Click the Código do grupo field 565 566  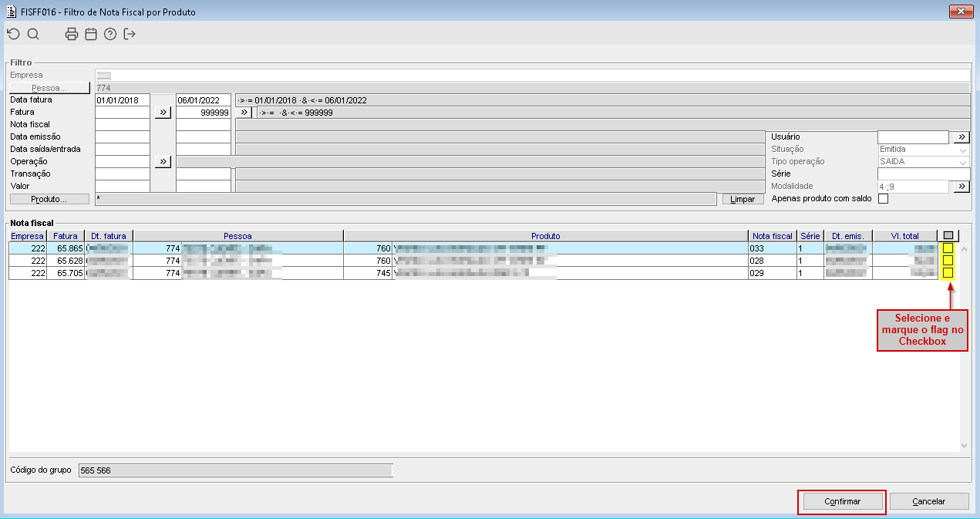(236, 470)
